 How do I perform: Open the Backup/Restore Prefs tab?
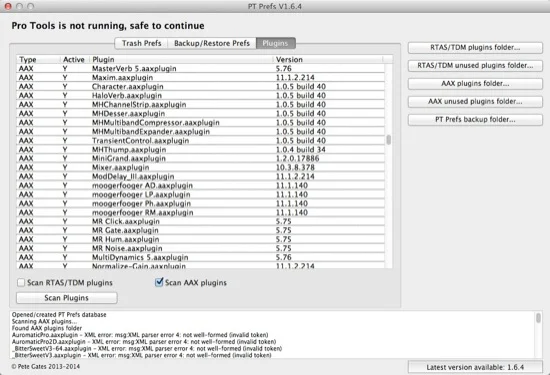(212, 43)
